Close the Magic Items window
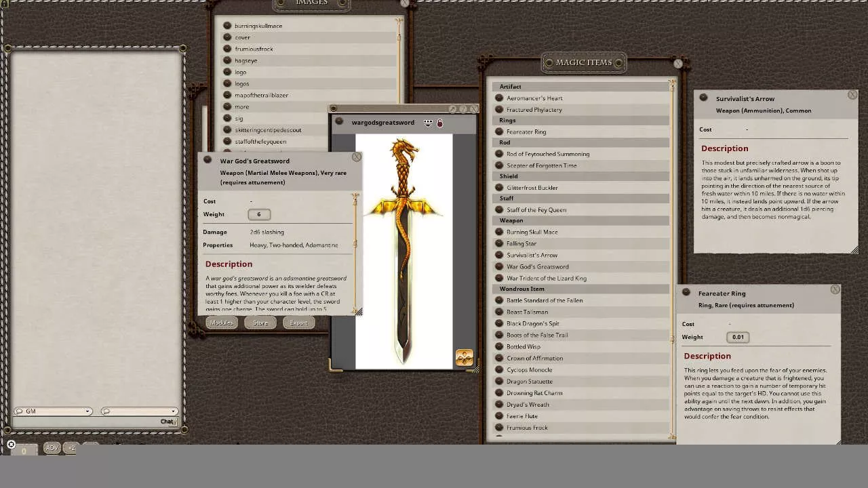 [x=678, y=64]
